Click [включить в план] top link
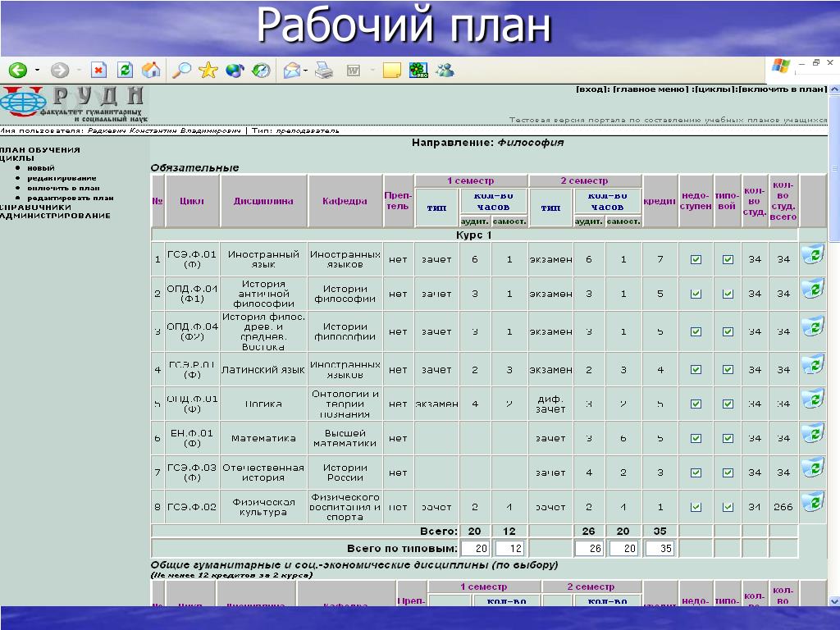840x630 pixels. click(783, 89)
